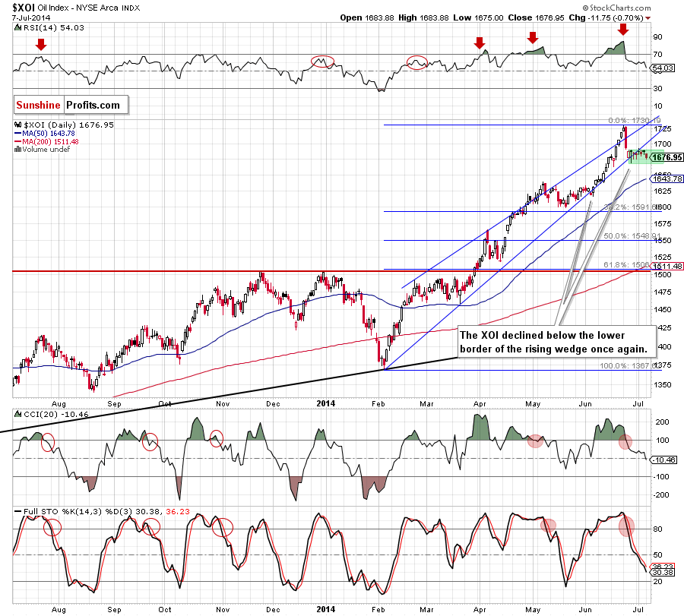Click the candlestick icon before $XOI (Daily)

pos(18,125)
